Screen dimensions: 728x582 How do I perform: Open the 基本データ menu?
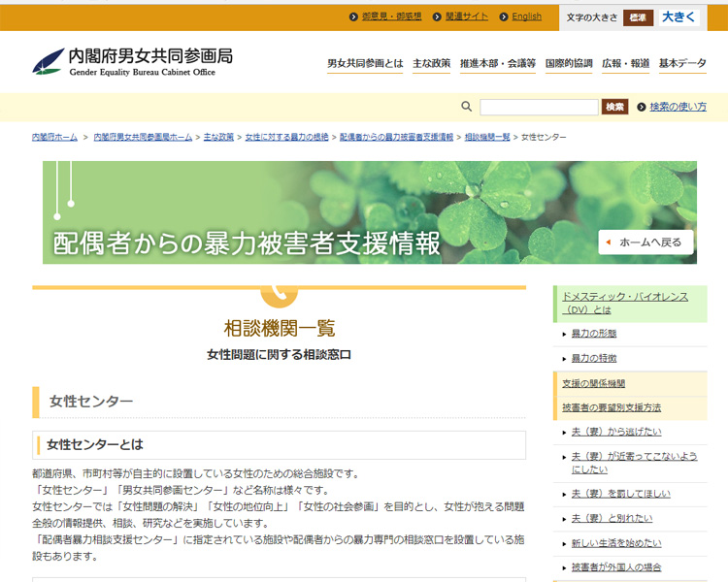coord(682,64)
